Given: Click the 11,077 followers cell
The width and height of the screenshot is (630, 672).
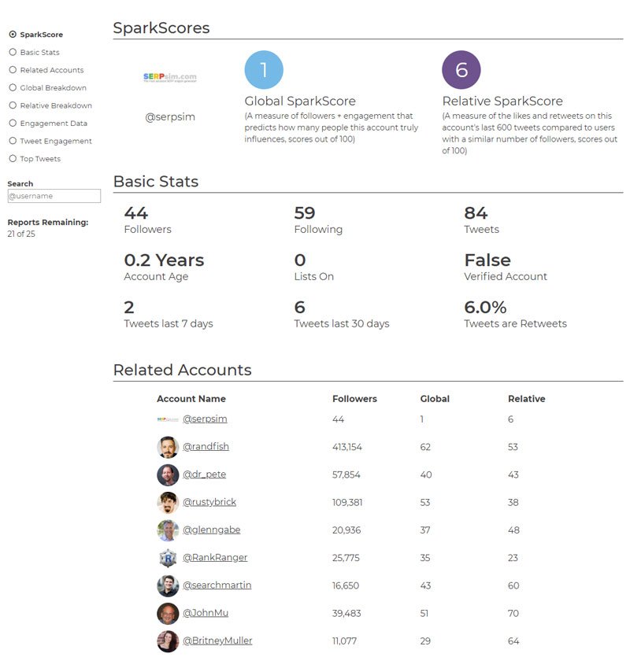Looking at the screenshot, I should point(344,641).
